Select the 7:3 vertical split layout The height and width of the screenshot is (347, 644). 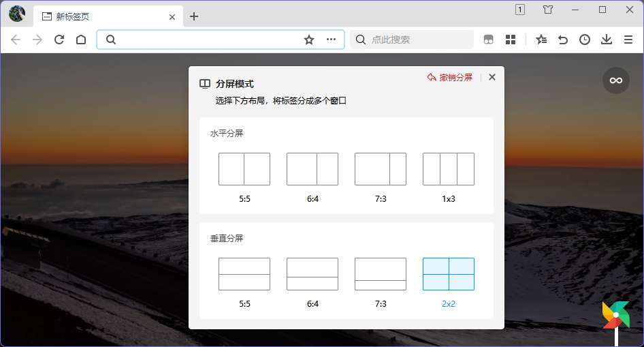click(x=381, y=274)
